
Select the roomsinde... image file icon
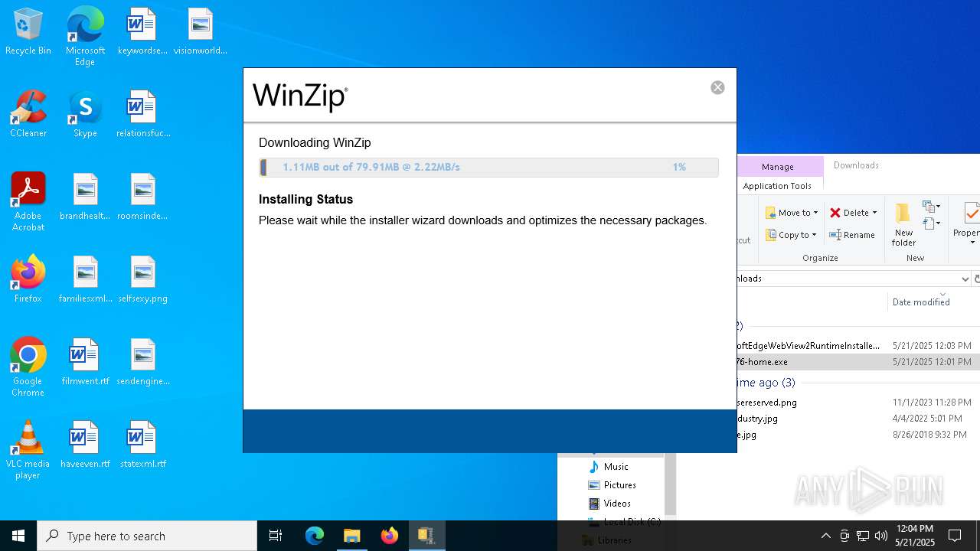(x=142, y=197)
